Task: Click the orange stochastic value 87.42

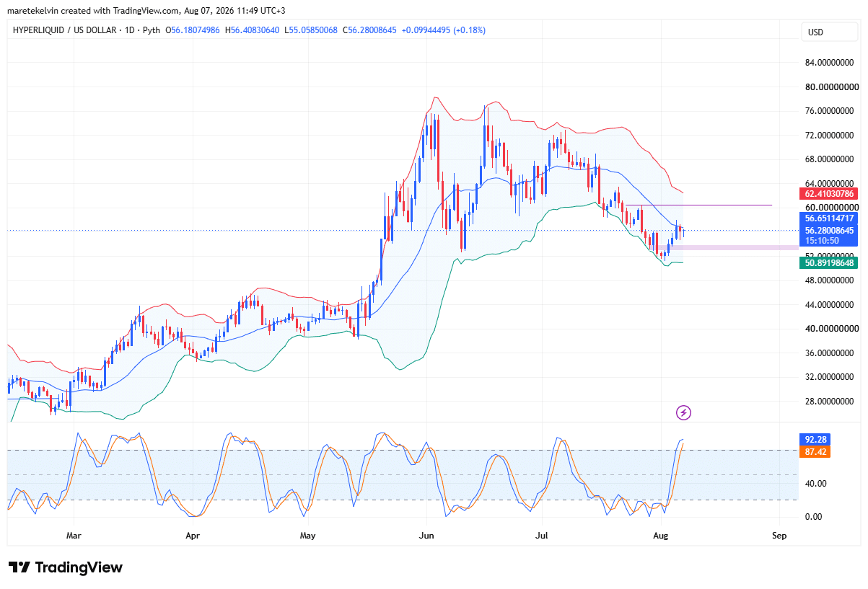Action: [x=815, y=451]
